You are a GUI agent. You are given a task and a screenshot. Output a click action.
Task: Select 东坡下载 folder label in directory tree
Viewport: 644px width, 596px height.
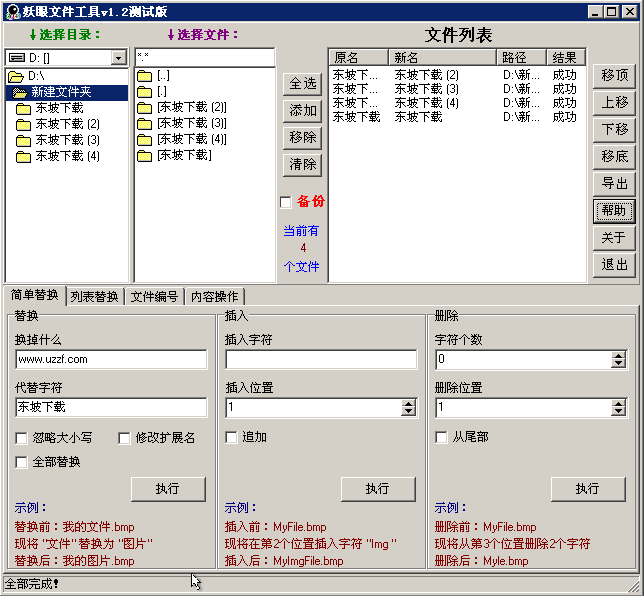click(x=60, y=108)
